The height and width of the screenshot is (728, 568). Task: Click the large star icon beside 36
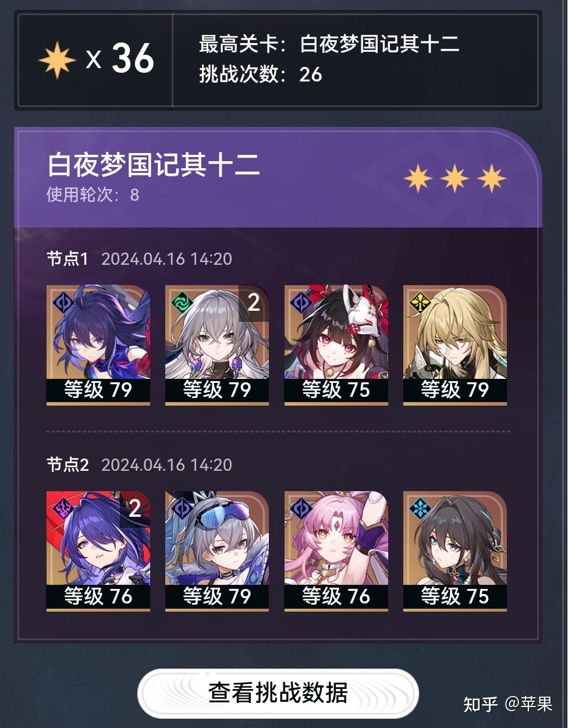(x=57, y=60)
